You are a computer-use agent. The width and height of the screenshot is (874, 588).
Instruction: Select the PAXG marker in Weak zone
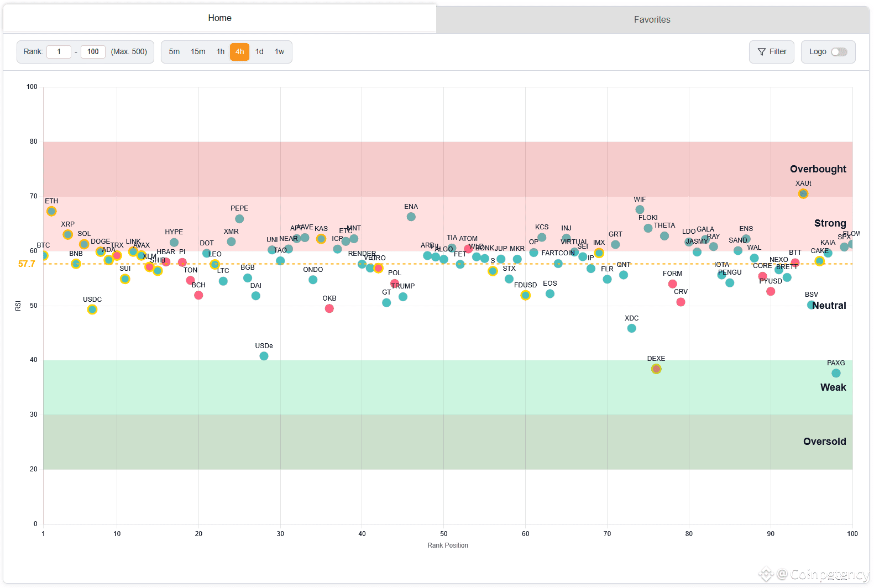click(x=836, y=373)
